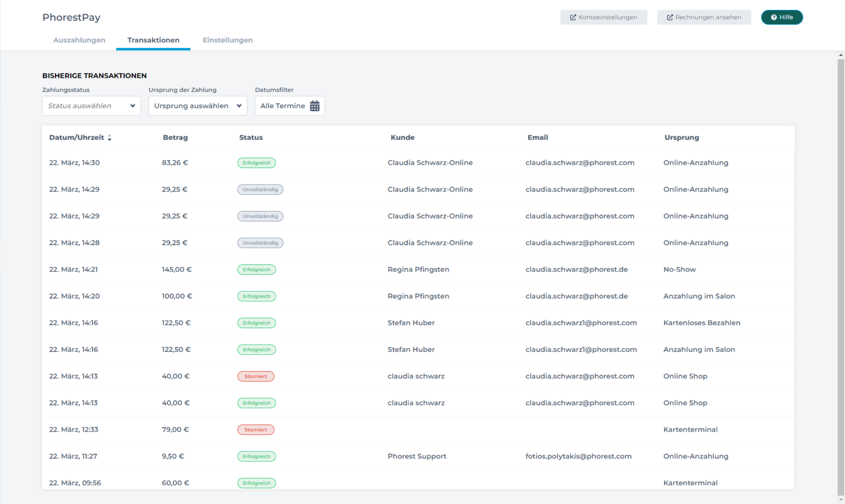Open Kontoeinstellungen button

(x=604, y=17)
